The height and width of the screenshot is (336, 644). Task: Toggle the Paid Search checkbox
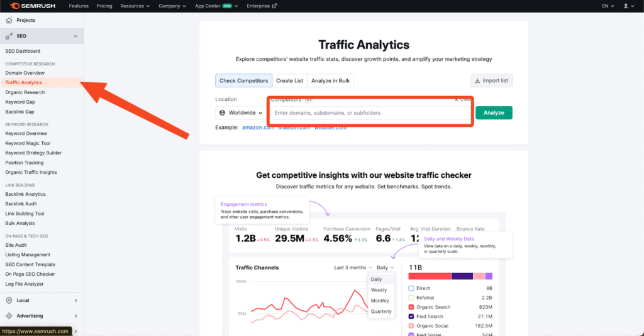(x=411, y=317)
